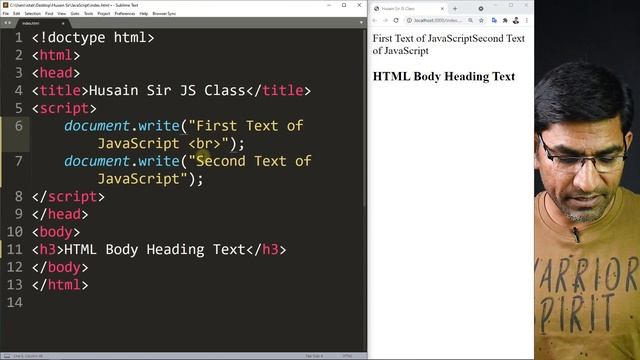Maximize the Sublime Text window
This screenshot has width=640, height=360.
coord(344,5)
